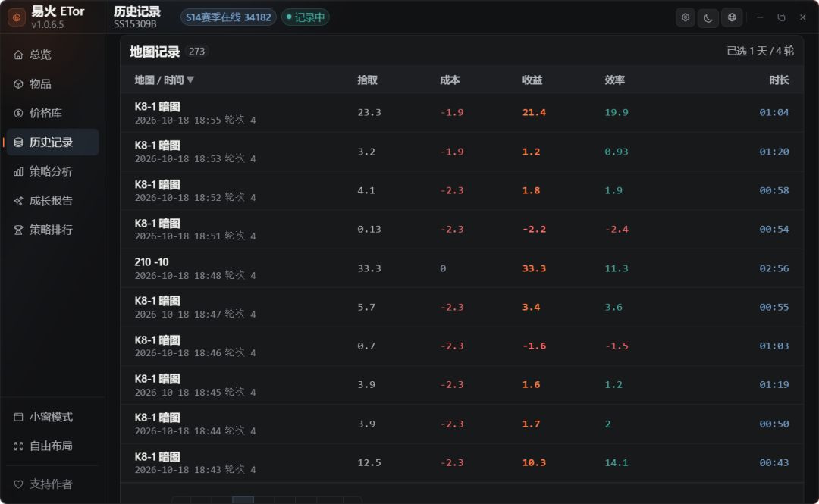
Task: Click the 3.6 efficiency value
Action: (613, 307)
